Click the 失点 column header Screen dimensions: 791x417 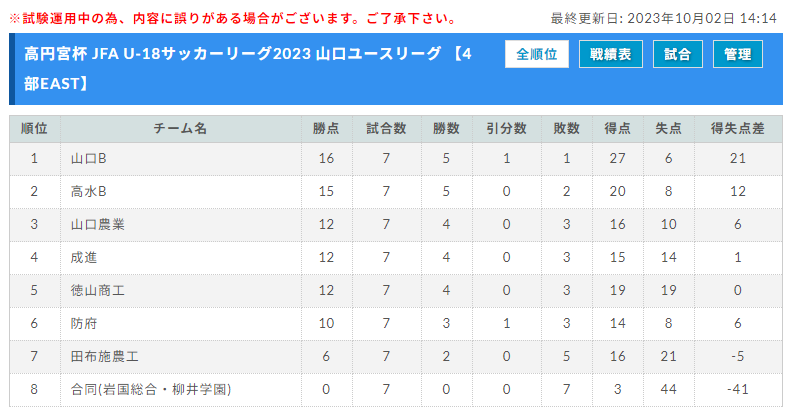(668, 129)
